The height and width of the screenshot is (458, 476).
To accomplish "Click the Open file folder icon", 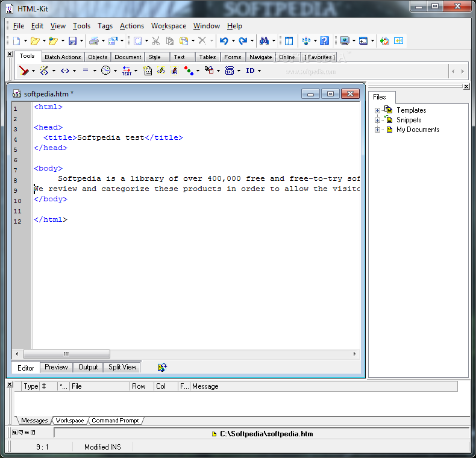I will pos(35,41).
